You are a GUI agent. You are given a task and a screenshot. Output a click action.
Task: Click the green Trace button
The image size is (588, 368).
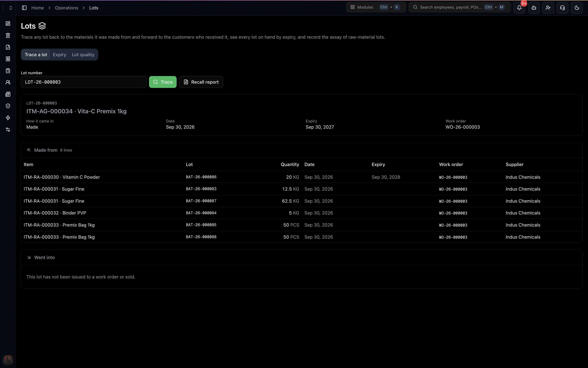click(x=163, y=82)
